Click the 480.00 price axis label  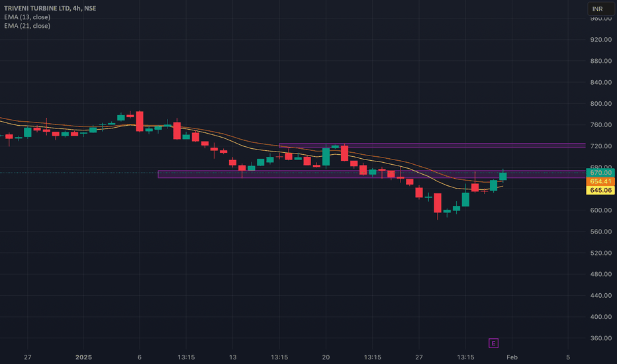click(601, 274)
